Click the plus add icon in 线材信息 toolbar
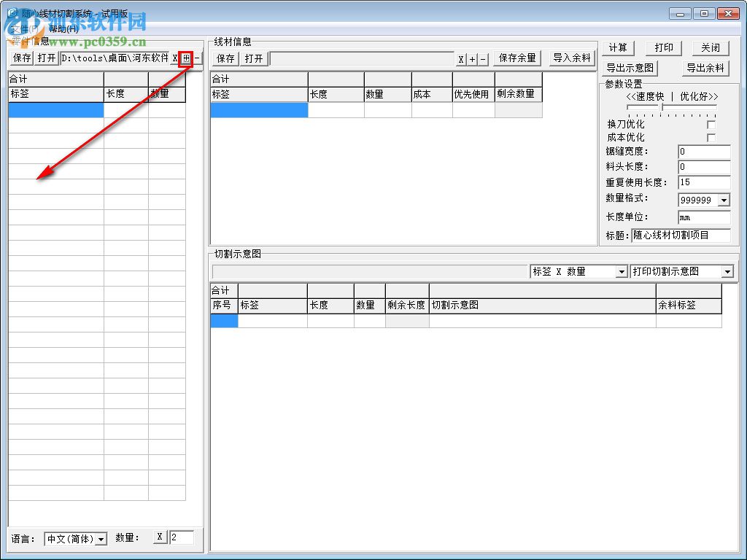The height and width of the screenshot is (560, 747). [472, 60]
